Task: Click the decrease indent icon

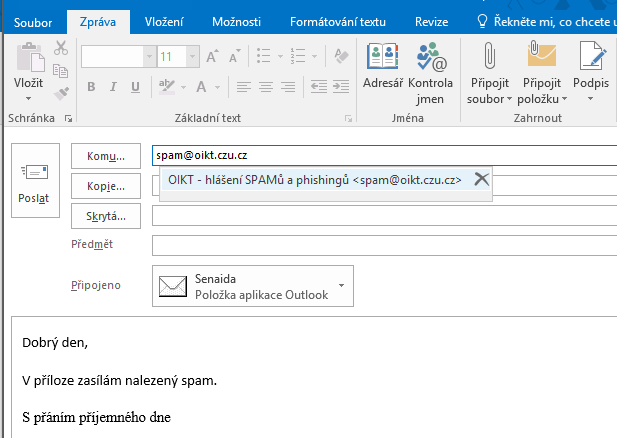Action: pos(319,87)
